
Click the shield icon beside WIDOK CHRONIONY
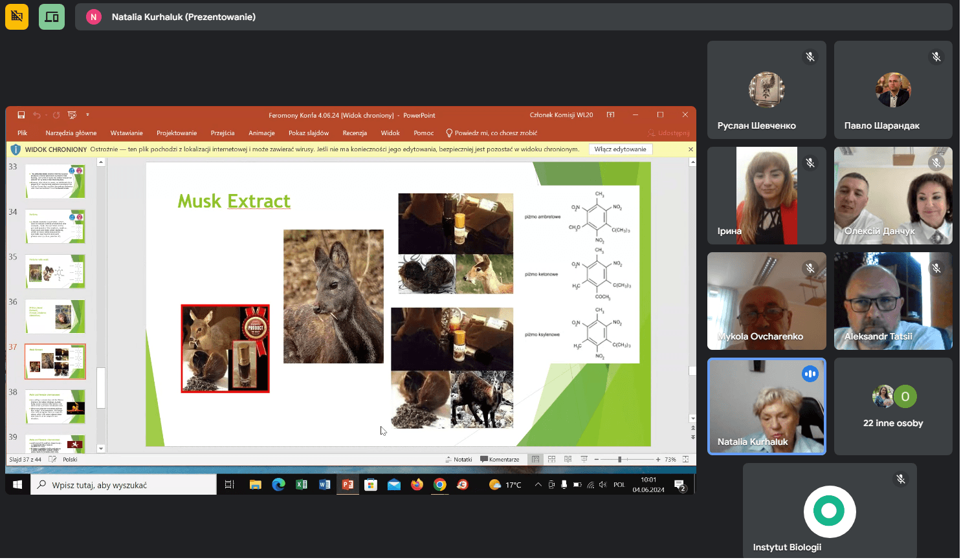(x=16, y=149)
